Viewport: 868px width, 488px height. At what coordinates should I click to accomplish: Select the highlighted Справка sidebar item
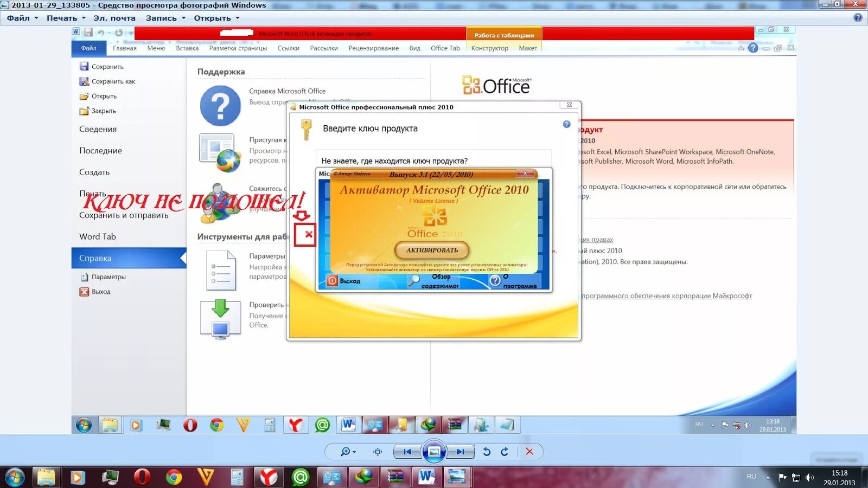pyautogui.click(x=129, y=258)
